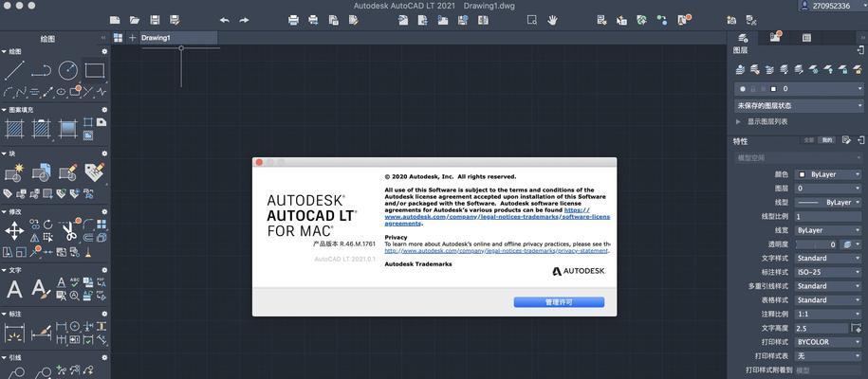
Task: Open the 颜色 ByLayer color dropdown
Action: [829, 174]
